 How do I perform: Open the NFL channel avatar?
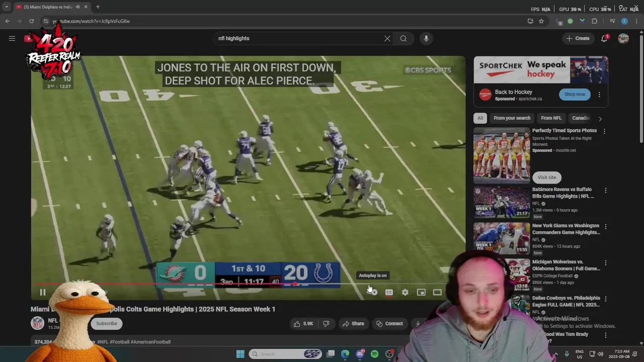pos(38,323)
